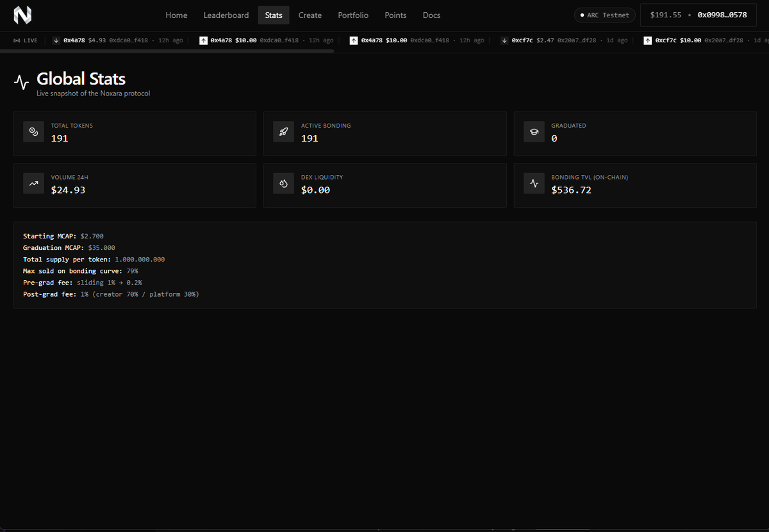This screenshot has width=769, height=532.
Task: Click the Graduation MCAP $35.000 line
Action: pos(69,248)
